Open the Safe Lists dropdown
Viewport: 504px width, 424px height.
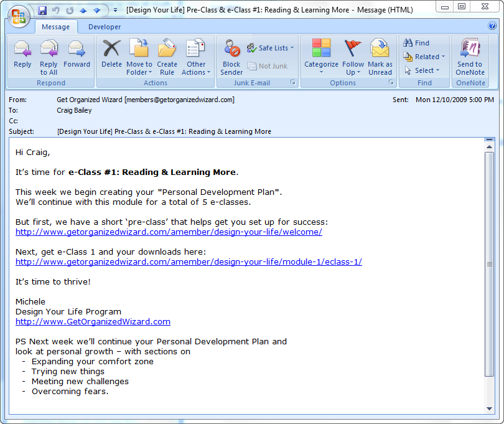click(271, 48)
